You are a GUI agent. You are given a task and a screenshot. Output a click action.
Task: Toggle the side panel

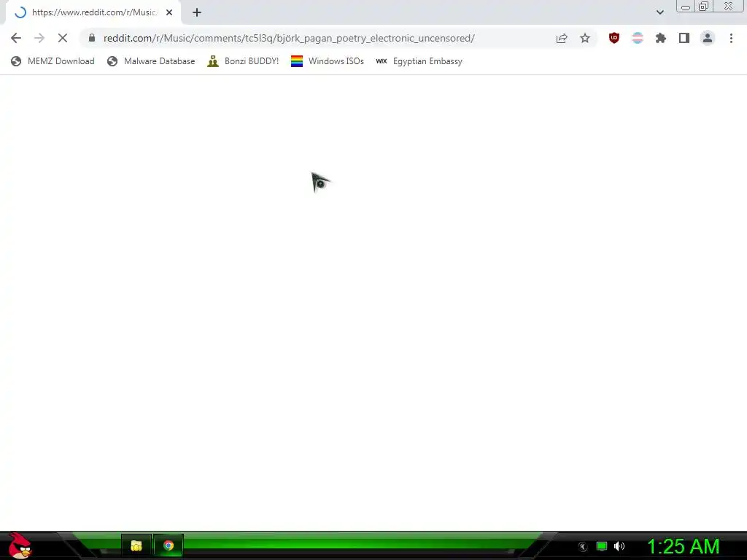684,38
